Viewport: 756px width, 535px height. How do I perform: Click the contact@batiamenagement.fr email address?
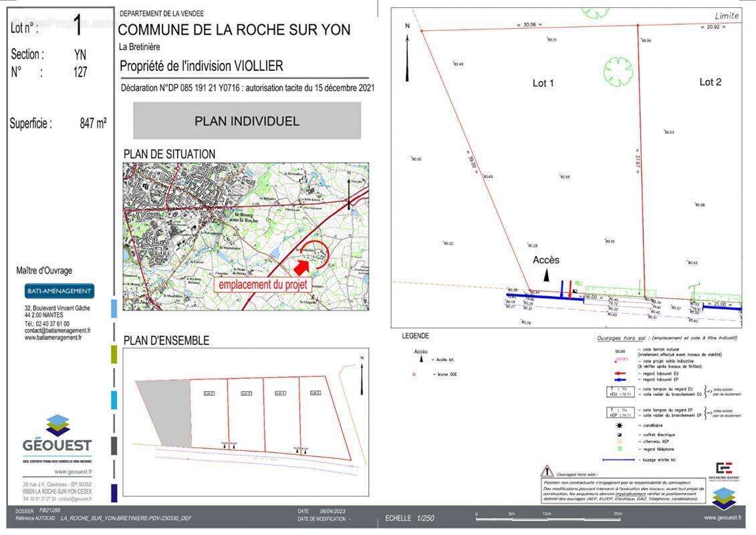tap(57, 330)
